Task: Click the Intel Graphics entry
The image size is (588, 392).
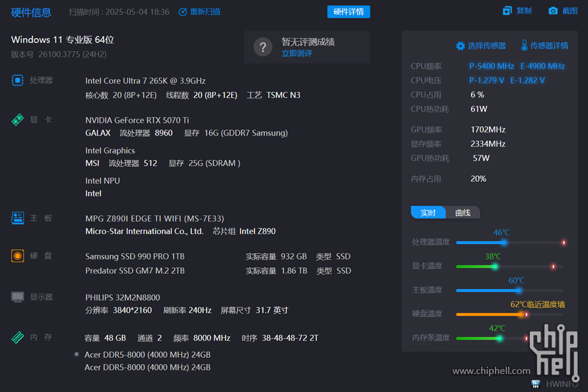Action: click(110, 151)
